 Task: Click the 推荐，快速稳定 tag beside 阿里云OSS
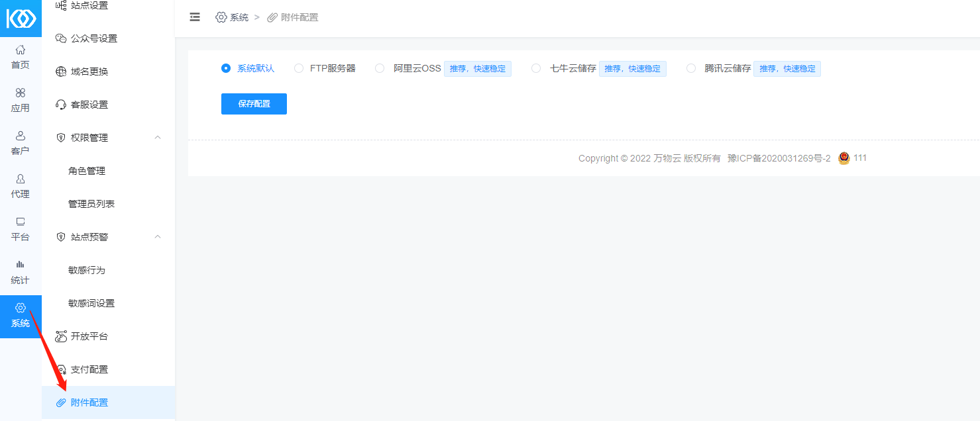click(478, 69)
